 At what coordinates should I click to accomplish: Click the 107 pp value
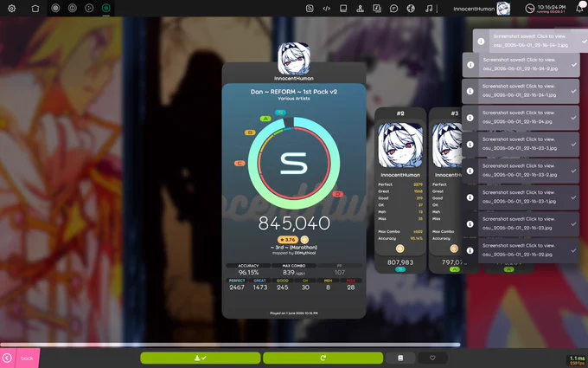pyautogui.click(x=340, y=273)
